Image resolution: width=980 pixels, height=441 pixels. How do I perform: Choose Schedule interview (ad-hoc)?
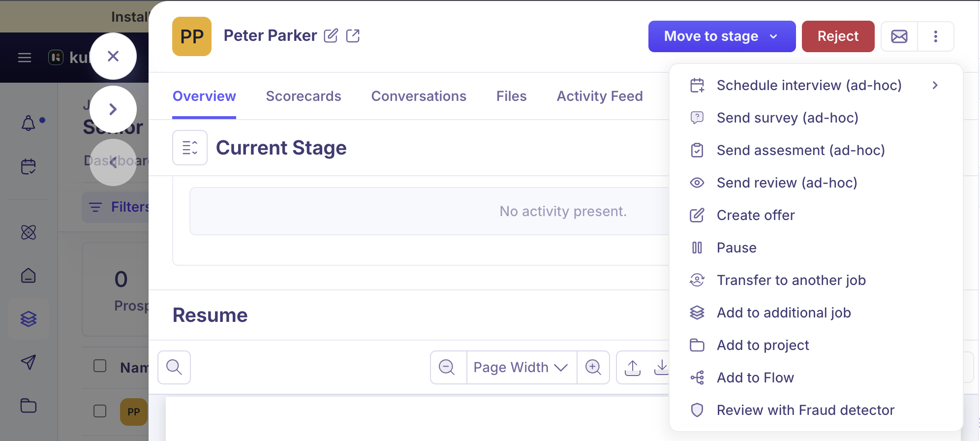816,85
